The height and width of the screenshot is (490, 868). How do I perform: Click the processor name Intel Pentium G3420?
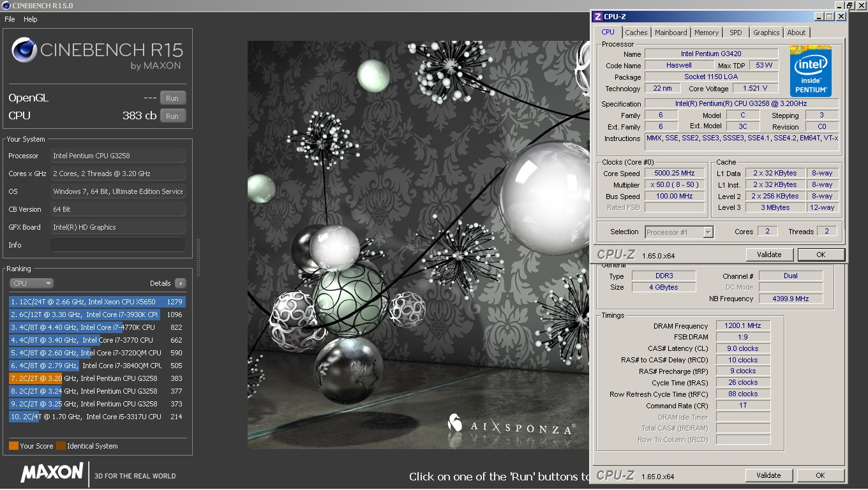(x=711, y=54)
